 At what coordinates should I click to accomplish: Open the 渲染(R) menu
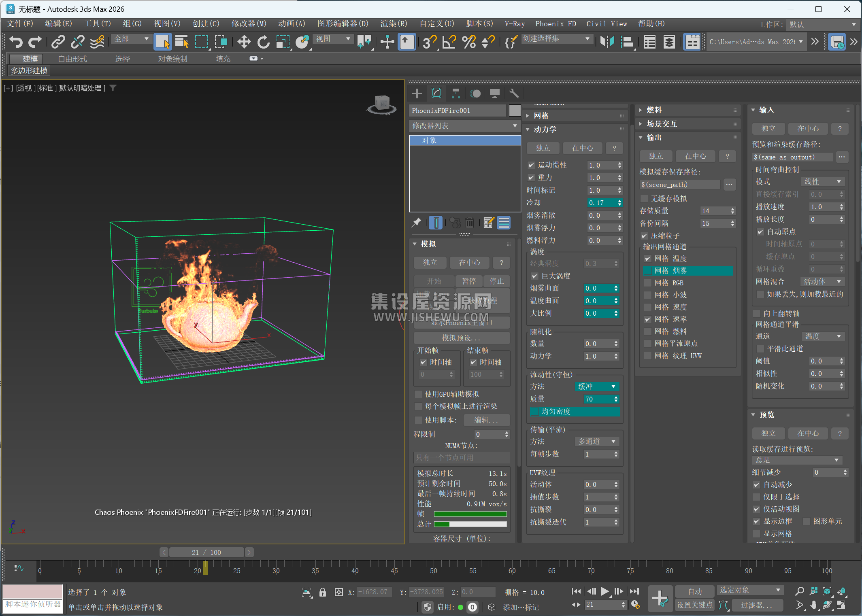394,24
